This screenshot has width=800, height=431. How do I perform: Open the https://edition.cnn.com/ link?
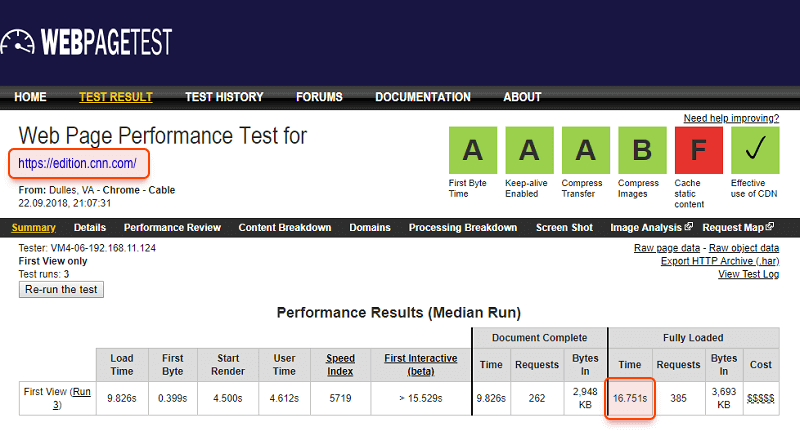78,163
